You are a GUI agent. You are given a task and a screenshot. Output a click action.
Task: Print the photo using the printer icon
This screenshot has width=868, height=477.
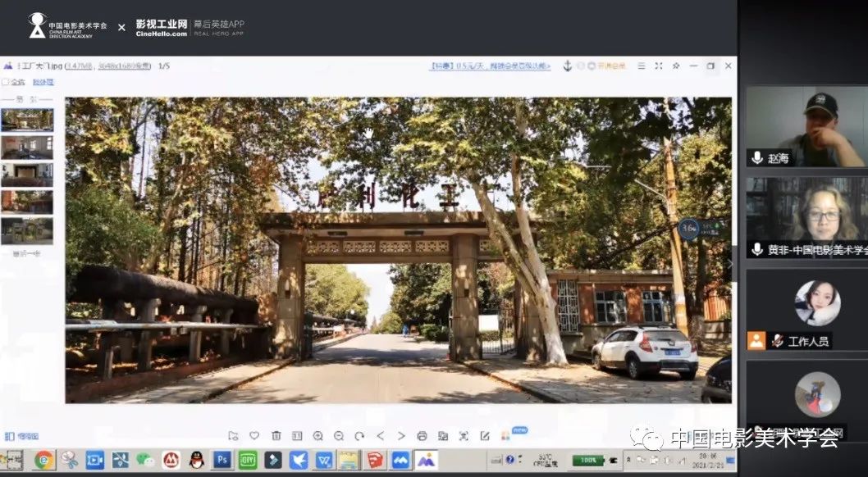pos(422,436)
